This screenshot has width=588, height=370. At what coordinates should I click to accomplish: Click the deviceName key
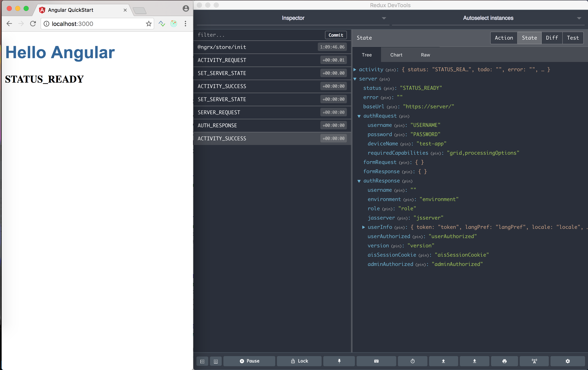point(383,144)
